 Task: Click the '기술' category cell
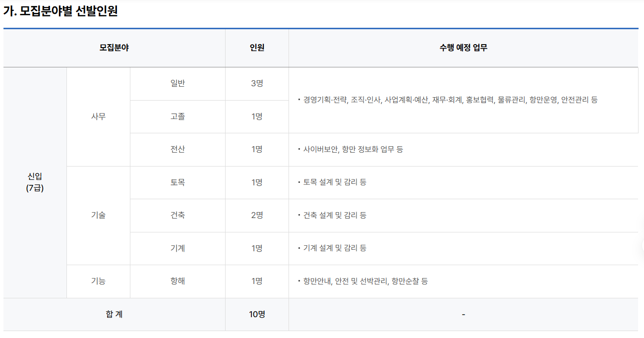click(x=98, y=215)
